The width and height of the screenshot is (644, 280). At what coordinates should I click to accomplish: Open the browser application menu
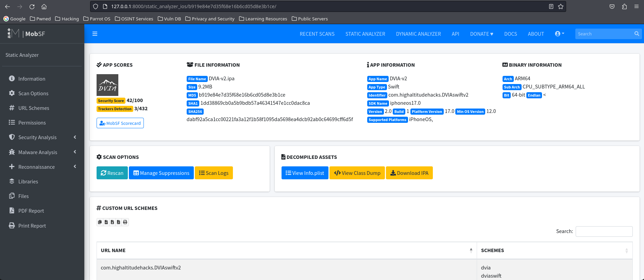pyautogui.click(x=637, y=6)
